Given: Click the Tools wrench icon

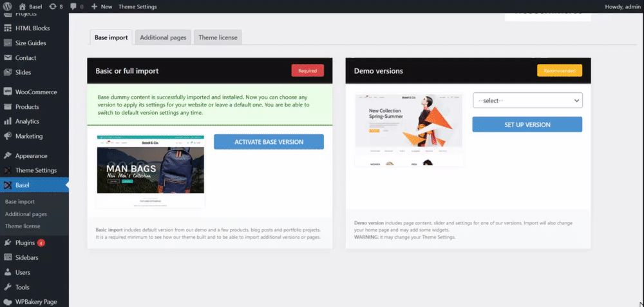Looking at the screenshot, I should point(8,287).
